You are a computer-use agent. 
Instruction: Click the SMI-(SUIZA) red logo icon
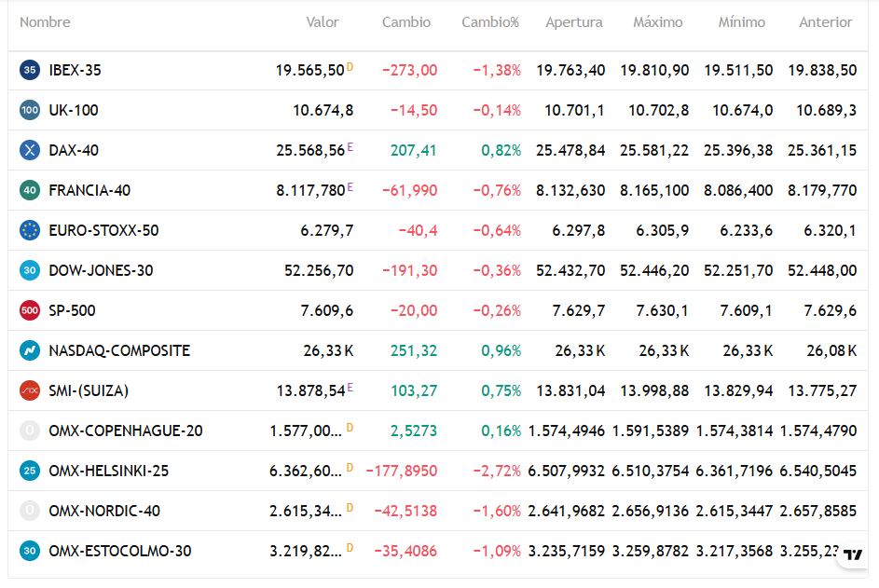[x=30, y=390]
